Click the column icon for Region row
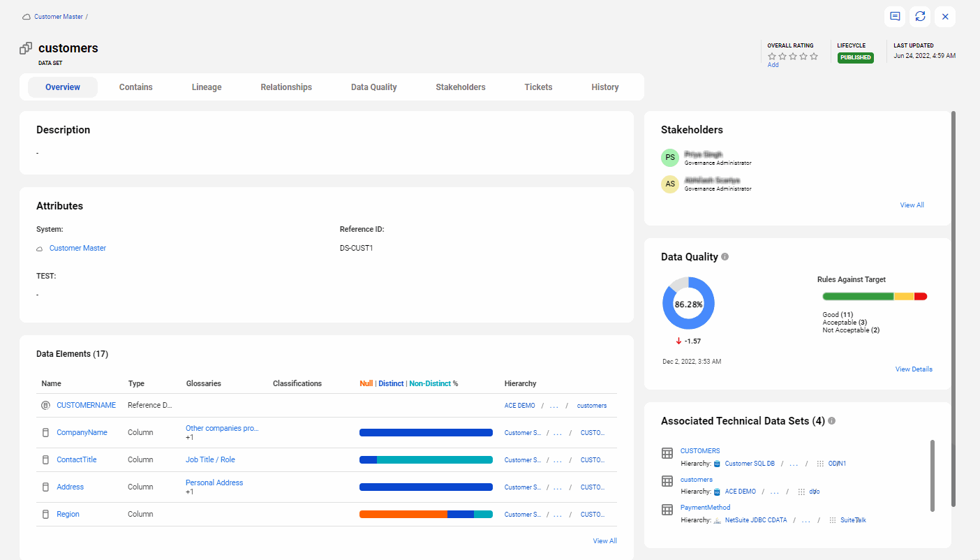 click(46, 514)
